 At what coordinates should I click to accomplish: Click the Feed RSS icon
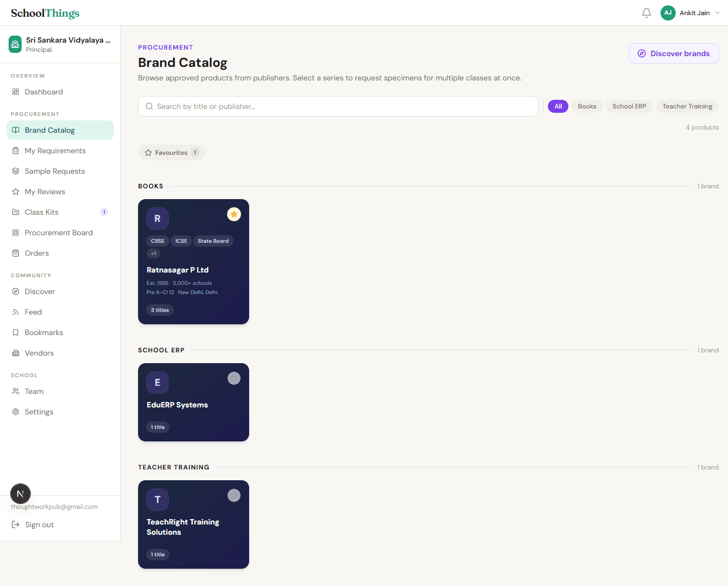tap(16, 312)
